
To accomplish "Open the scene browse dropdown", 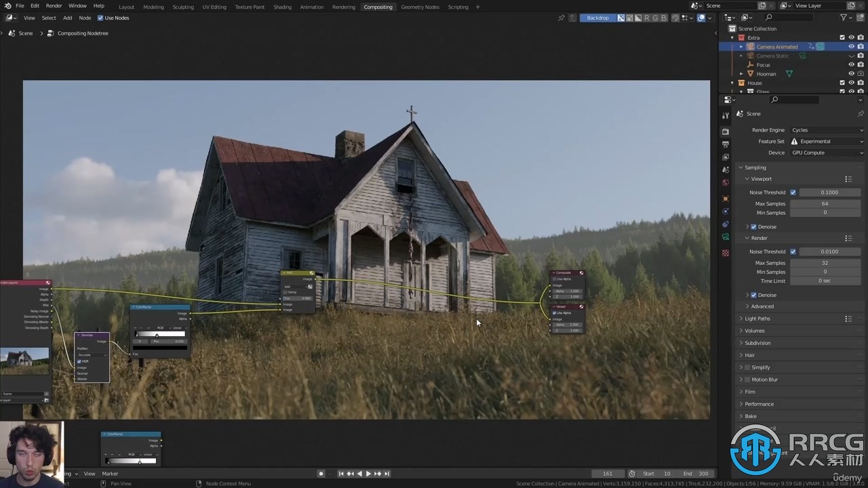I will (695, 5).
